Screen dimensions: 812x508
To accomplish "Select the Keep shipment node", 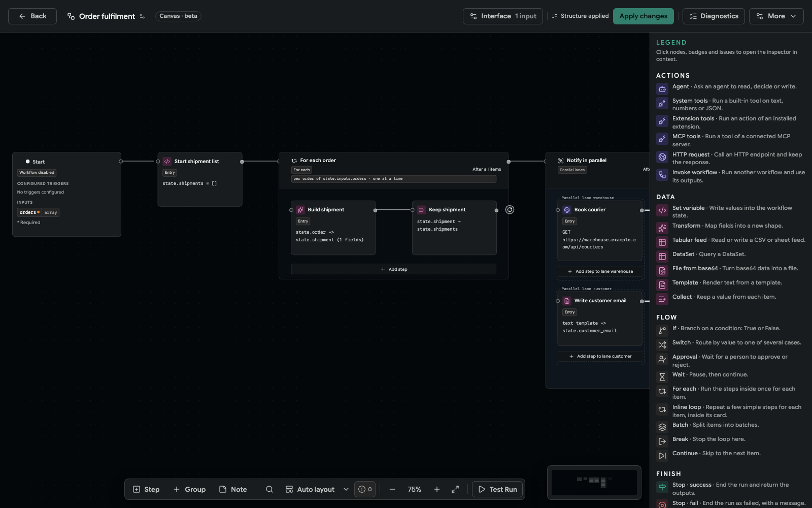I will point(454,228).
